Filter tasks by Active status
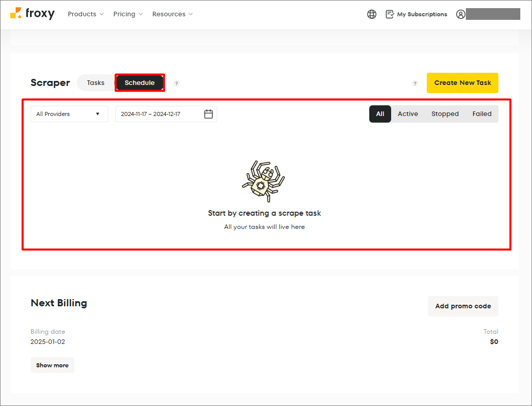 tap(408, 114)
